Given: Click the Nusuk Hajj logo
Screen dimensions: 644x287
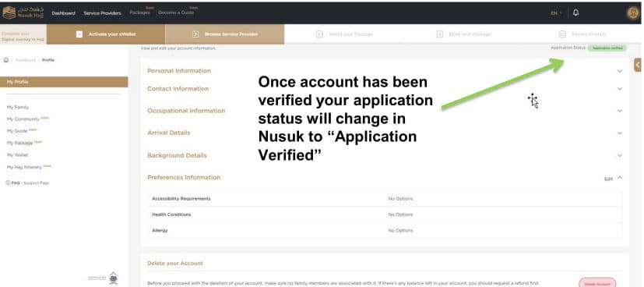Looking at the screenshot, I should [23, 12].
